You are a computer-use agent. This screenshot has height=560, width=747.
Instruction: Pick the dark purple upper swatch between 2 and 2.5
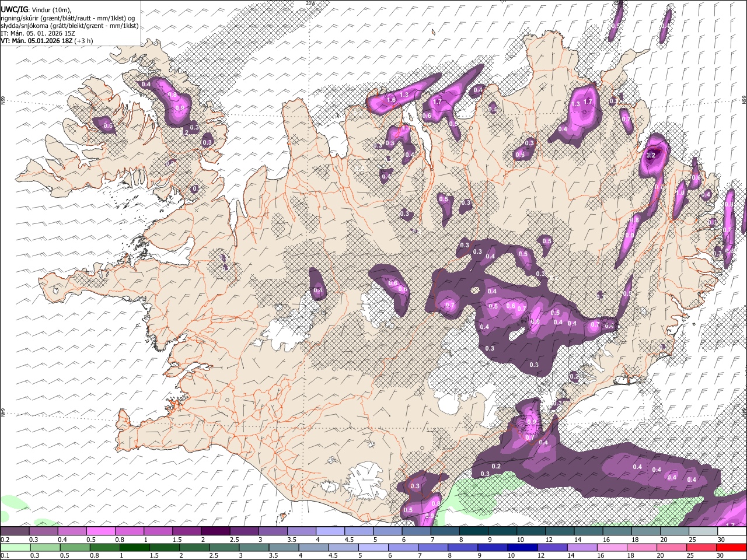[215, 531]
